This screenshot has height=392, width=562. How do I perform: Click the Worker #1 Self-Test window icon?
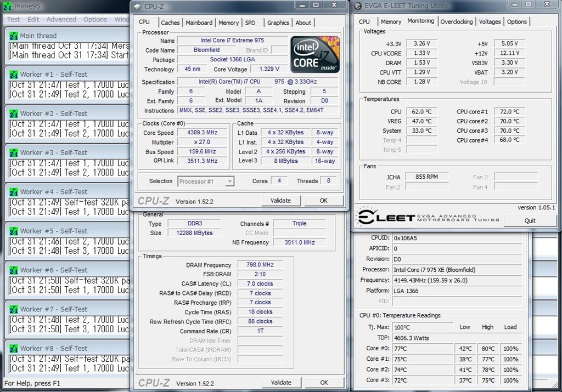14,75
